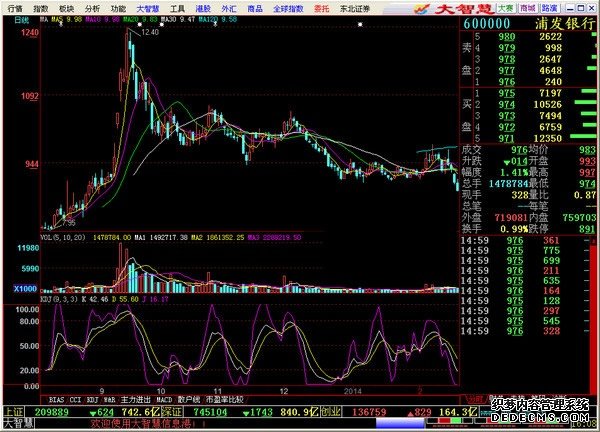The image size is (600, 432).
Task: Open the 外汇 menu
Action: [229, 8]
